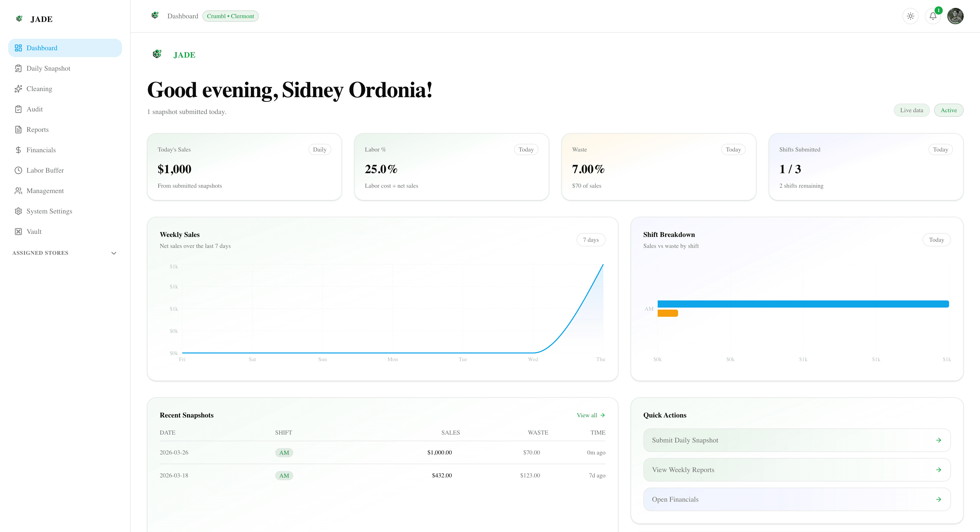Toggle light/dark theme with the sun icon

pyautogui.click(x=910, y=16)
